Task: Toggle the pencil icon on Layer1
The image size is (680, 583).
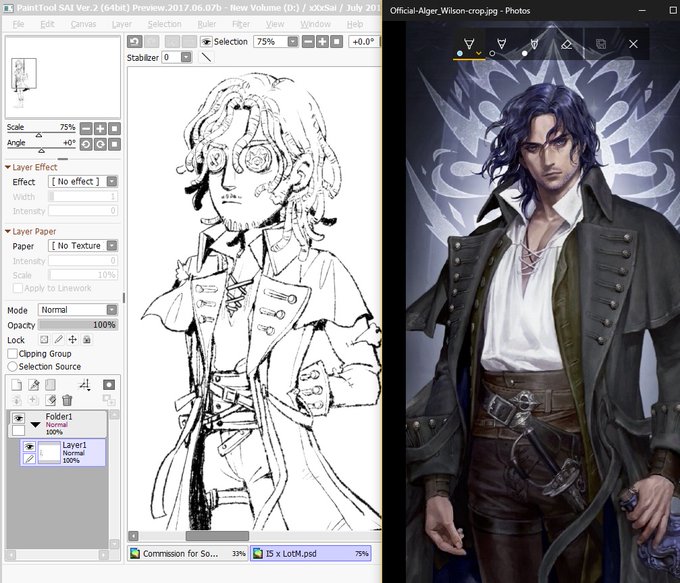Action: click(x=29, y=459)
